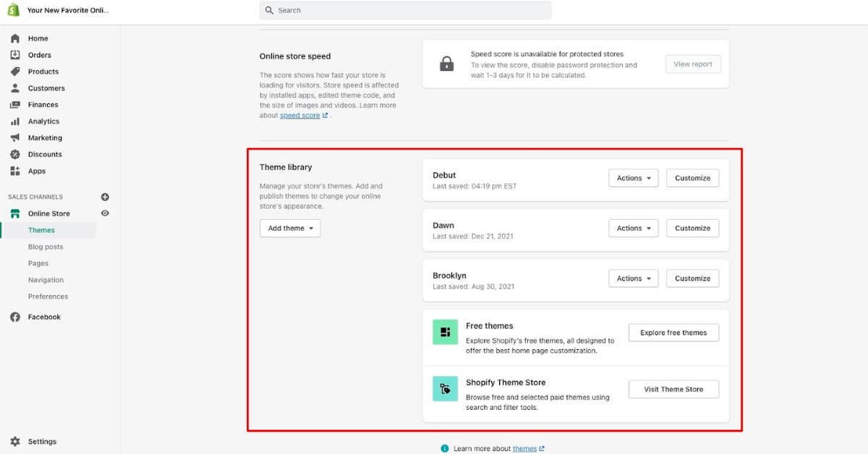Viewport: 868px width, 454px height.
Task: Select the Finances icon
Action: [16, 104]
